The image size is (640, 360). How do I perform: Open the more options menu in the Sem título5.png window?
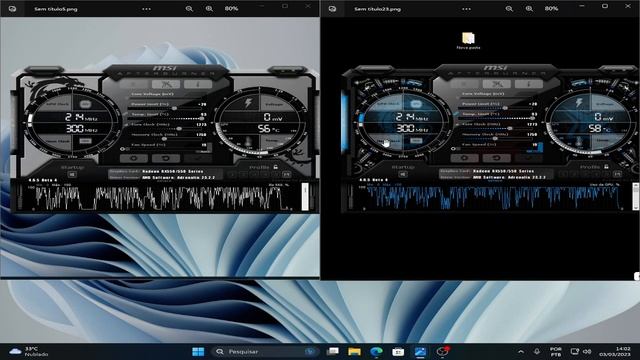pos(146,9)
